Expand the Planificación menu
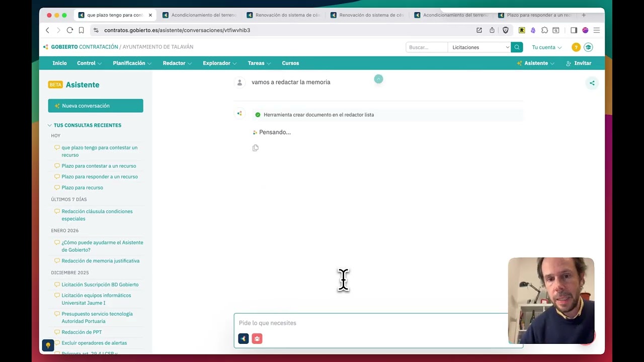 [x=132, y=63]
